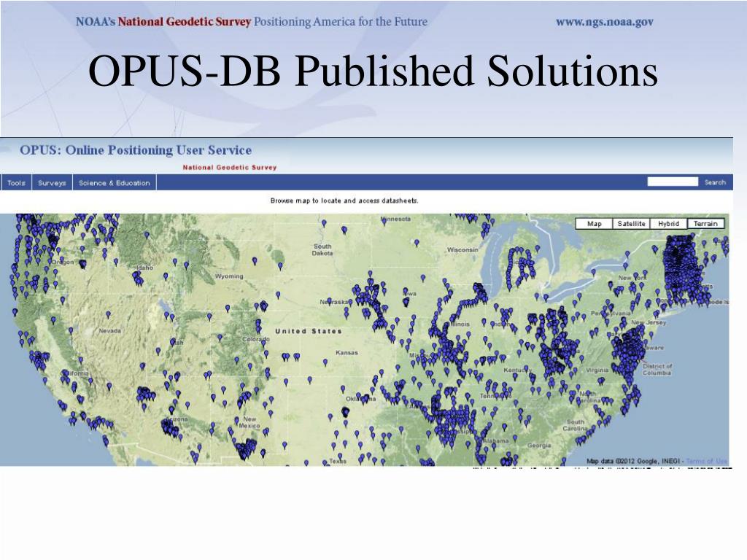Click the 'Wyoming' map label
This screenshot has height=560, width=747.
pos(228,276)
